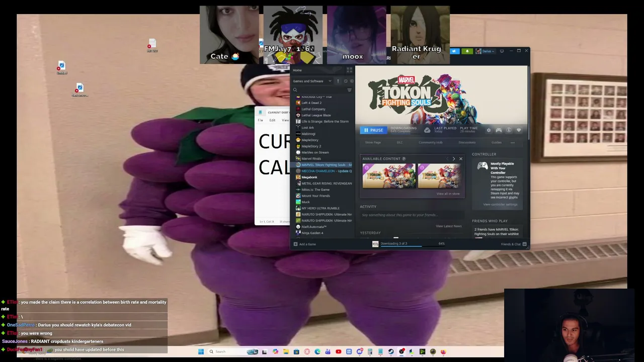
Task: Open the DLC tab
Action: pos(399,143)
